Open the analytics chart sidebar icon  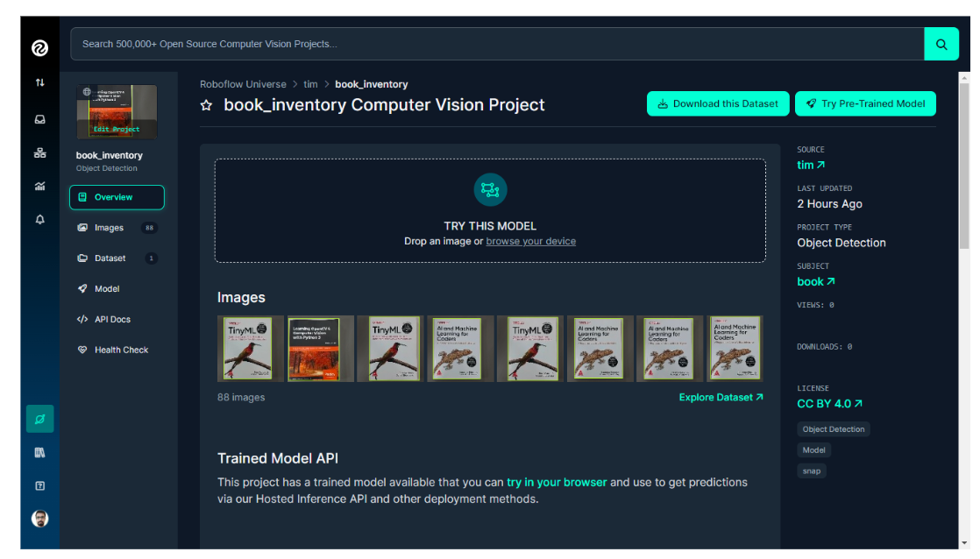click(40, 186)
